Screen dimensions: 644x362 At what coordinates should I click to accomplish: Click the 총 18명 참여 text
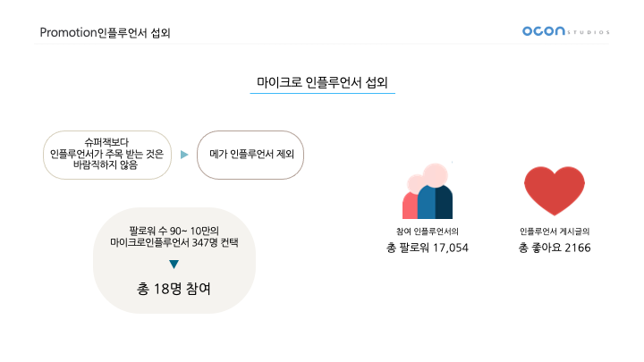coord(174,289)
